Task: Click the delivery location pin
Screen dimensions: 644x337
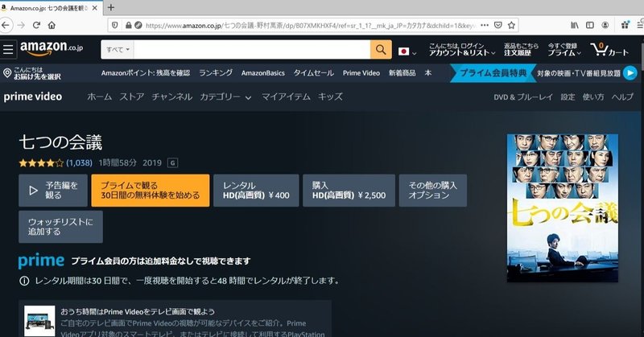Action: click(7, 73)
